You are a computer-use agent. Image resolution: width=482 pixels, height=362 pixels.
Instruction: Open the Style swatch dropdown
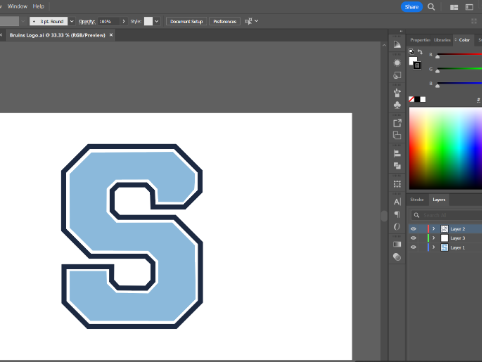(x=156, y=21)
